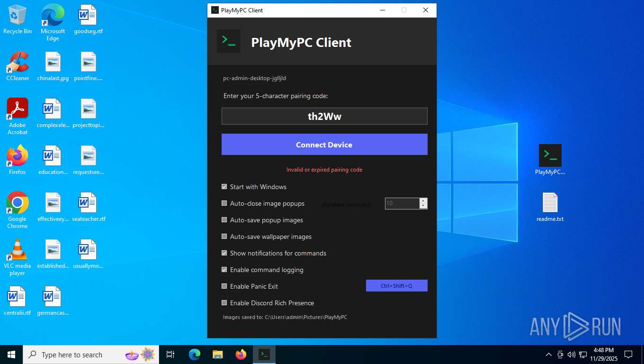Viewport: 644px width, 364px height.
Task: Select the goodseg.rtf desktop file
Action: [88, 19]
